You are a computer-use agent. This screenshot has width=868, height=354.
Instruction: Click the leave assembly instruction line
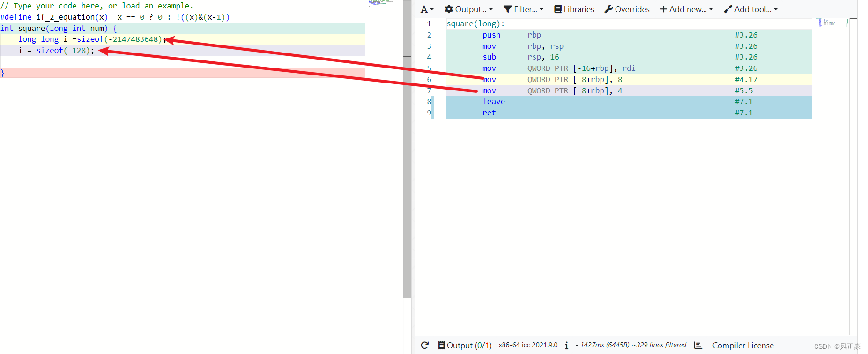click(629, 102)
